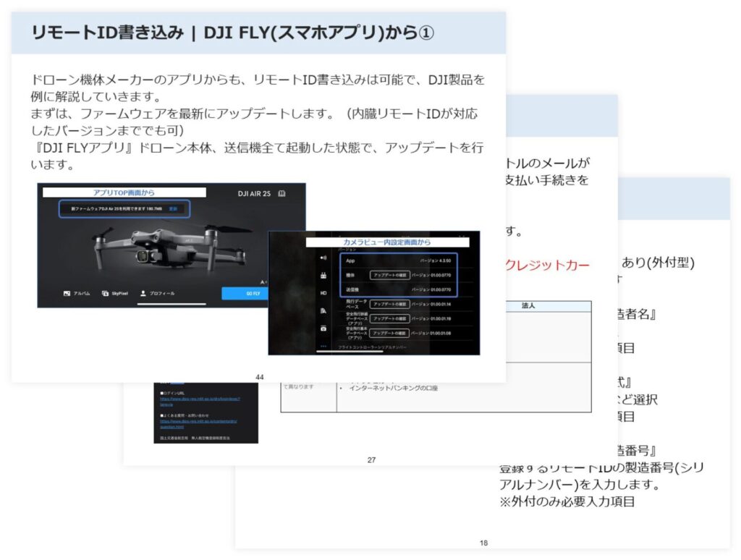The image size is (741, 560).
Task: Click page number 44 on the front slide
Action: point(260,377)
